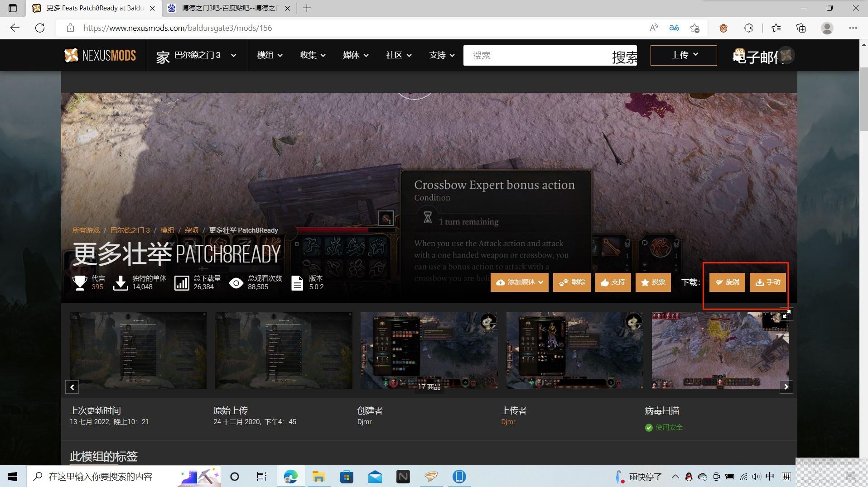This screenshot has height=487, width=868.
Task: Close the Baidu Tieba tab
Action: [287, 8]
